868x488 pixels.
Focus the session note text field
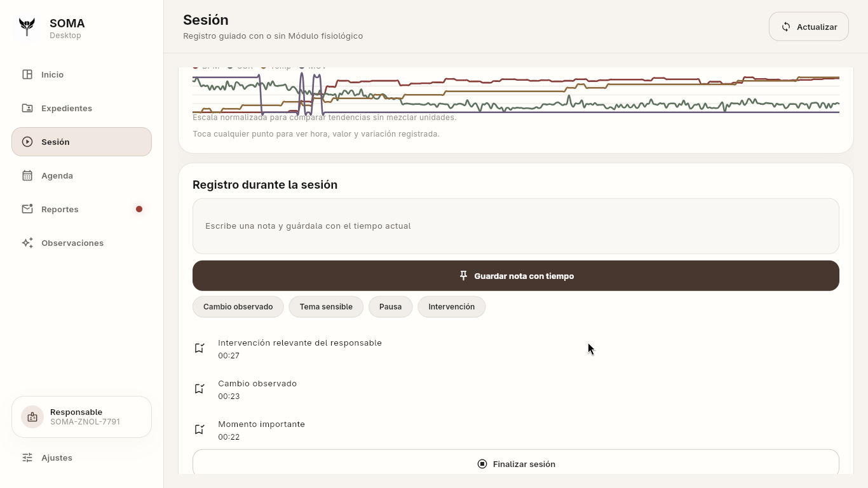coord(515,226)
